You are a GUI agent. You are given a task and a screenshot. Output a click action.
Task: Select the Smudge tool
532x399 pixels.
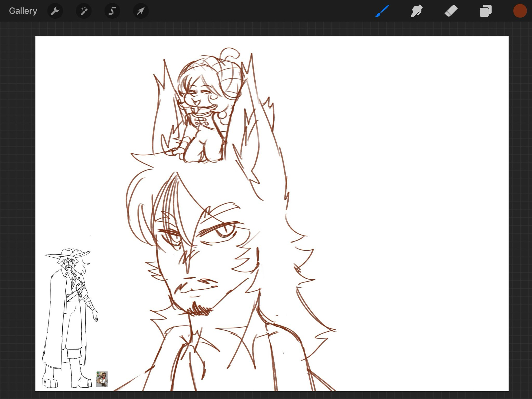[x=417, y=11]
